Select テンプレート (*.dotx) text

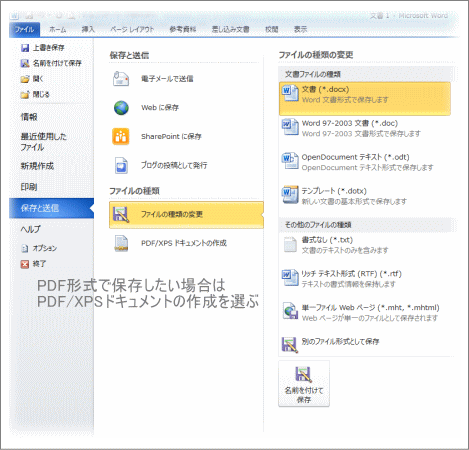click(x=334, y=191)
